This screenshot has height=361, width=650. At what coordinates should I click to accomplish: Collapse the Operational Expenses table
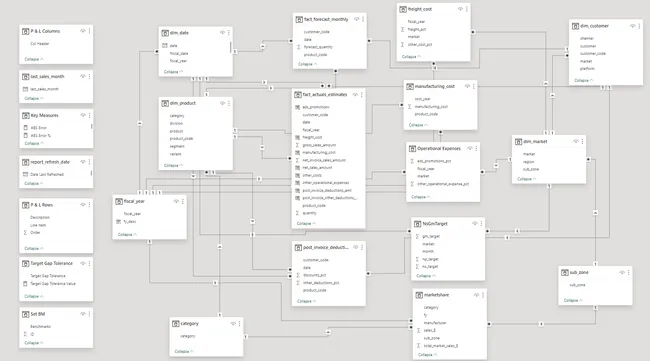[x=421, y=197]
